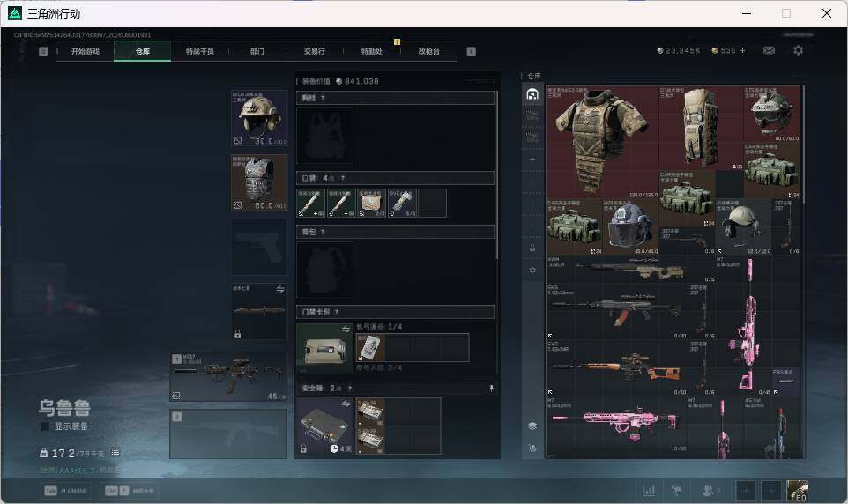The height and width of the screenshot is (504, 848).
Task: Click the plus to add 530 currency
Action: coord(742,50)
